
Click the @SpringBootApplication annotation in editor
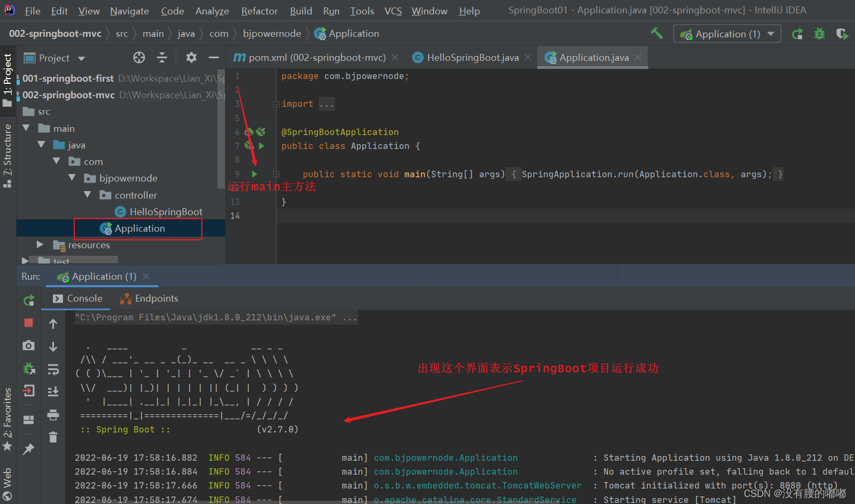tap(340, 132)
